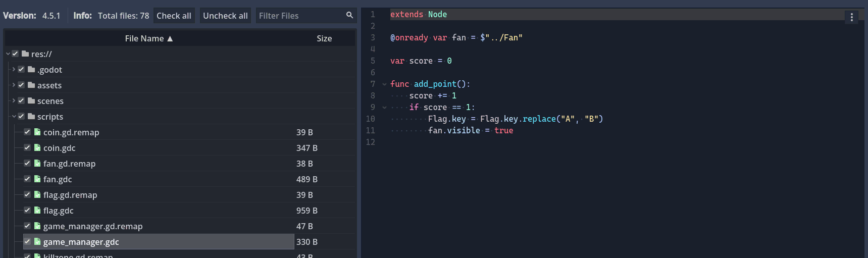Expand the .godot folder
Viewport: 868px width, 258px height.
(x=14, y=70)
